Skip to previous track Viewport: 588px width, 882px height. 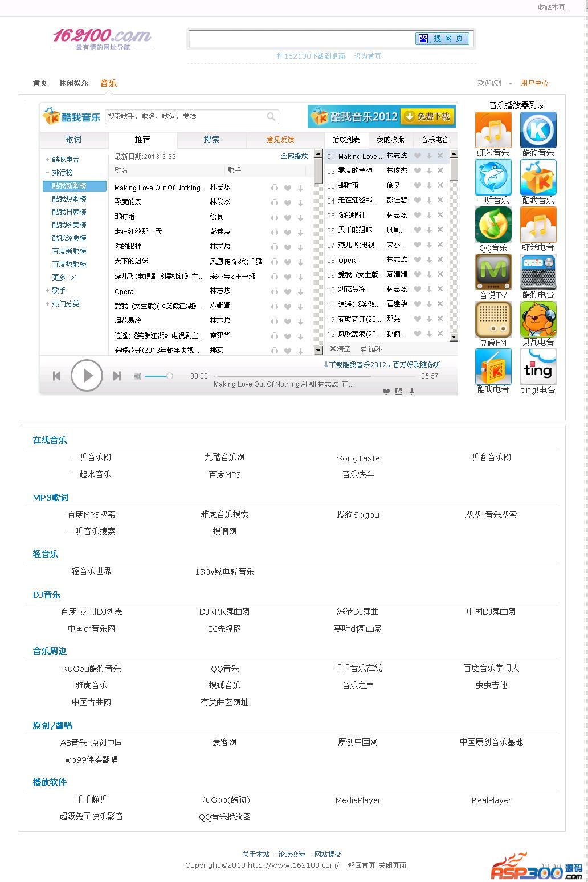pos(56,376)
